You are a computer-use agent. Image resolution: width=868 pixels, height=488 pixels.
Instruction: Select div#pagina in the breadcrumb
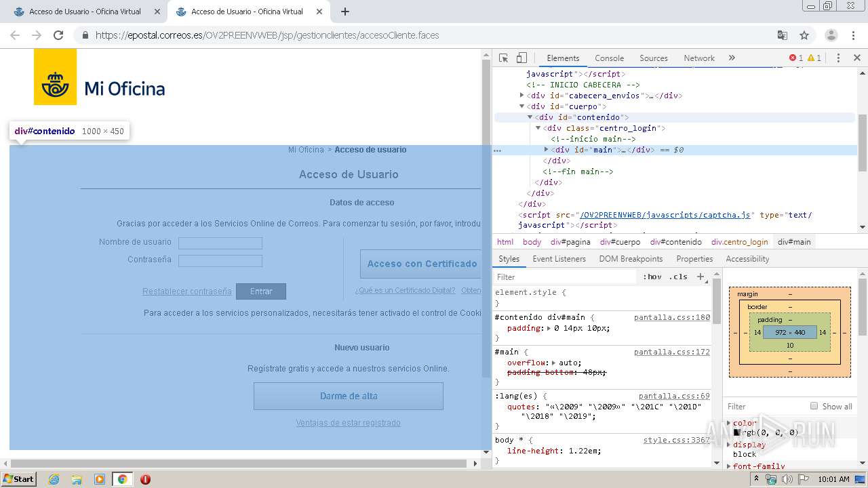pos(570,242)
